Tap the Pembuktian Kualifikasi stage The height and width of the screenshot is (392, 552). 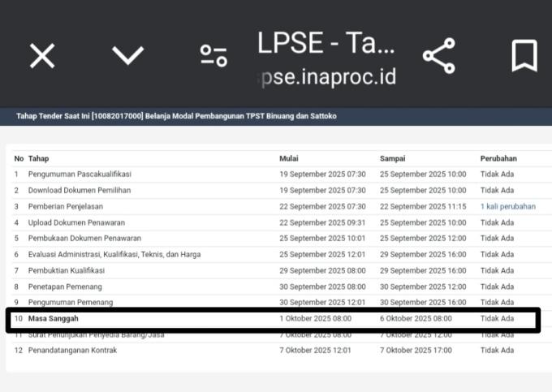pos(68,270)
